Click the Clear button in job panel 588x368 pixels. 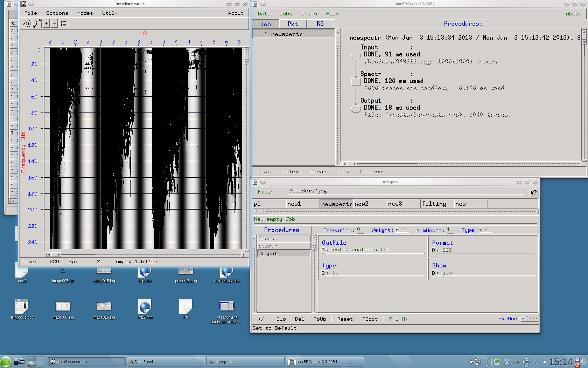[318, 171]
